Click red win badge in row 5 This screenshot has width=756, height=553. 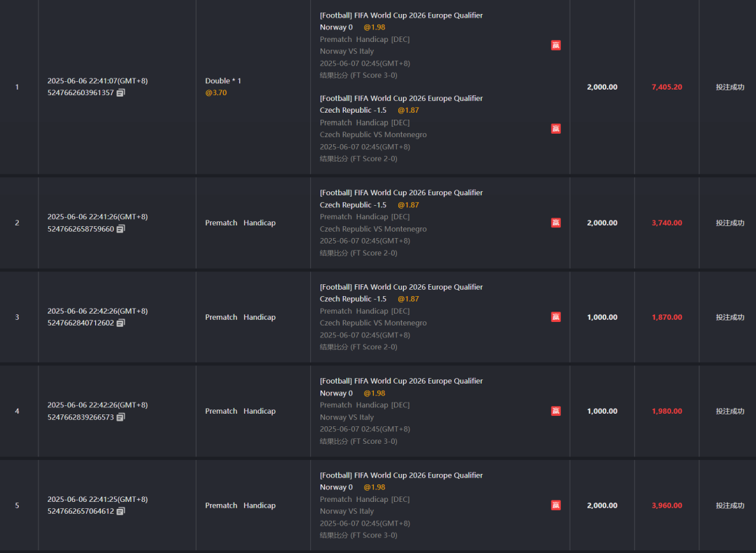[x=556, y=505]
